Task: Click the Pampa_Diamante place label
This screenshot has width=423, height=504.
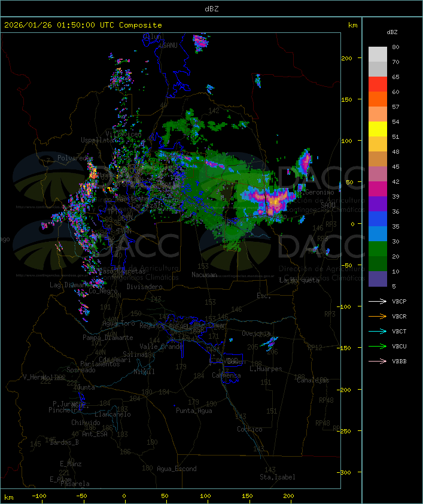Action: click(108, 338)
